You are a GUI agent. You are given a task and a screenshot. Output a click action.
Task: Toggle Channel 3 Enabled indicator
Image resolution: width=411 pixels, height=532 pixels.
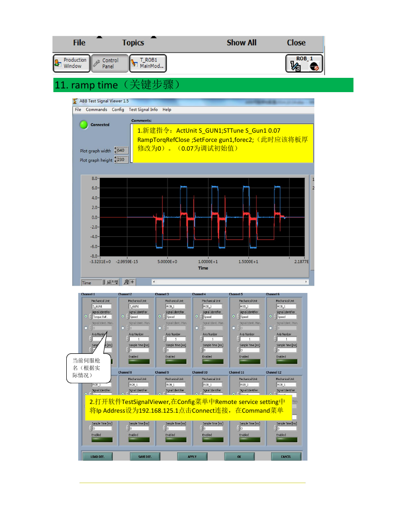(x=176, y=361)
